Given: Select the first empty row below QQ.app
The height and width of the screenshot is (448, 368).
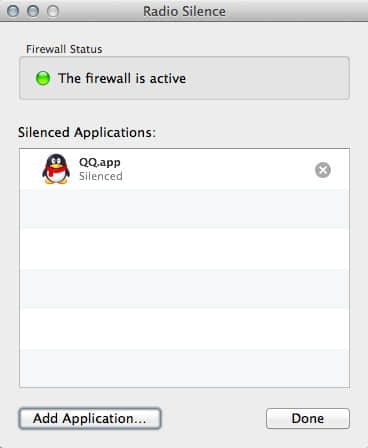Looking at the screenshot, I should [184, 209].
